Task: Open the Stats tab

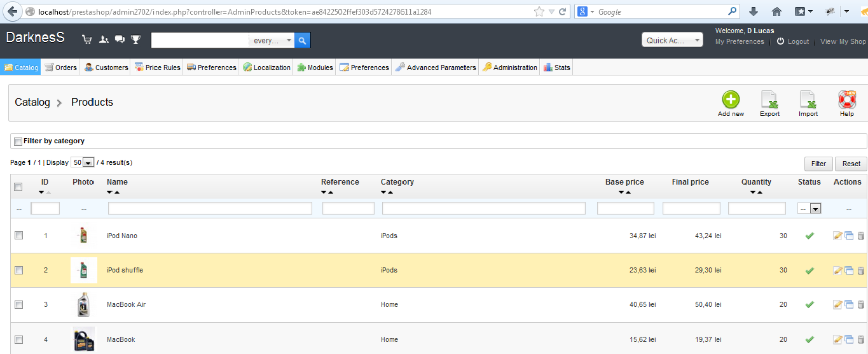Action: [x=556, y=67]
